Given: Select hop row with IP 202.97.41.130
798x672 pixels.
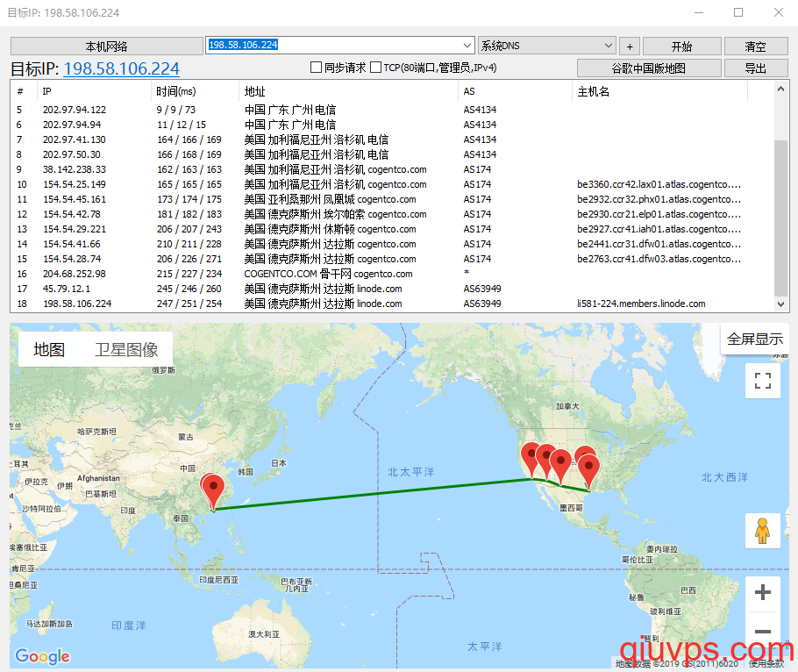Looking at the screenshot, I should 392,139.
